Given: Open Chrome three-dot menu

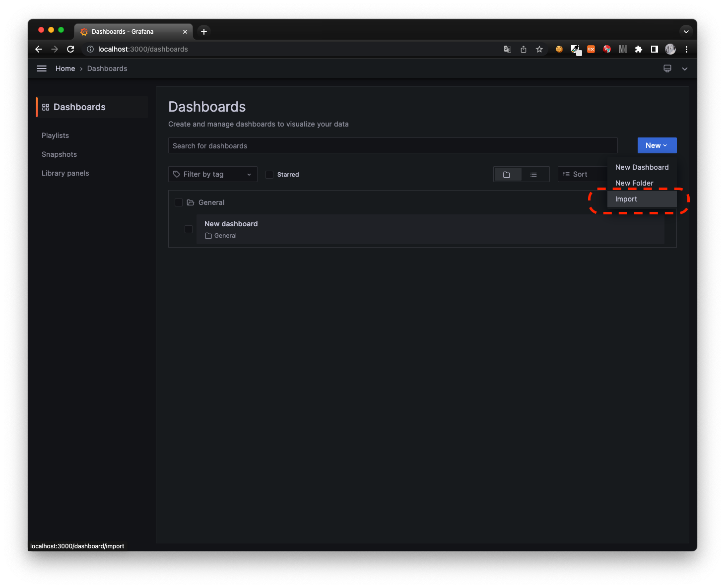Looking at the screenshot, I should [686, 49].
